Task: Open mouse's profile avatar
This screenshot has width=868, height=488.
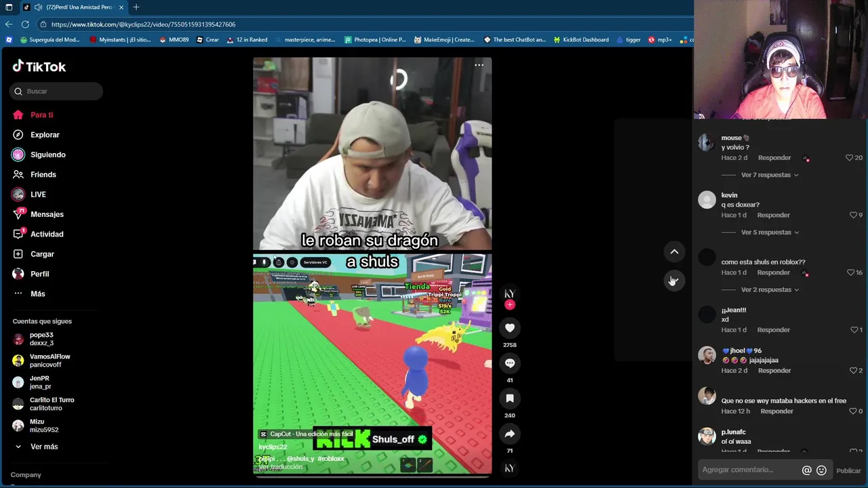Action: click(707, 142)
